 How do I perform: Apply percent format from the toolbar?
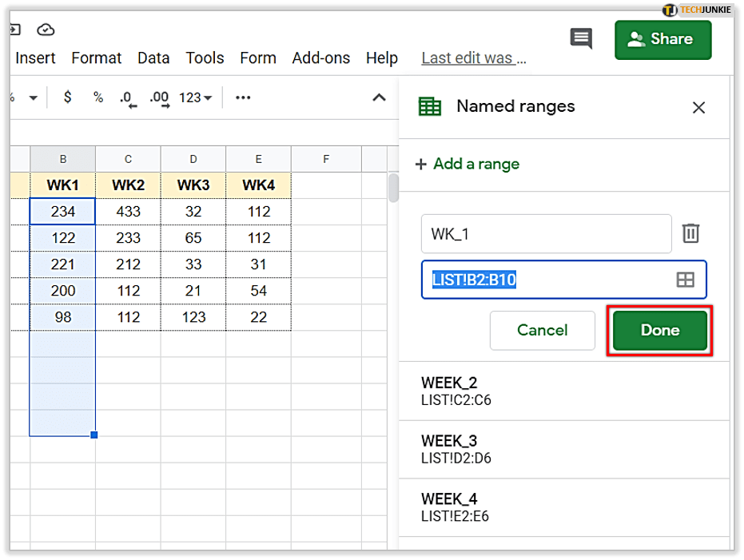[98, 97]
